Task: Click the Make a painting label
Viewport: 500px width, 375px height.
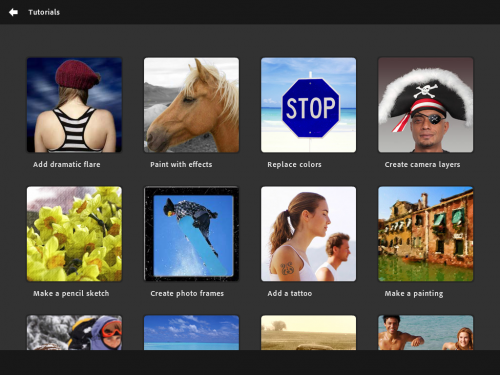Action: click(414, 293)
